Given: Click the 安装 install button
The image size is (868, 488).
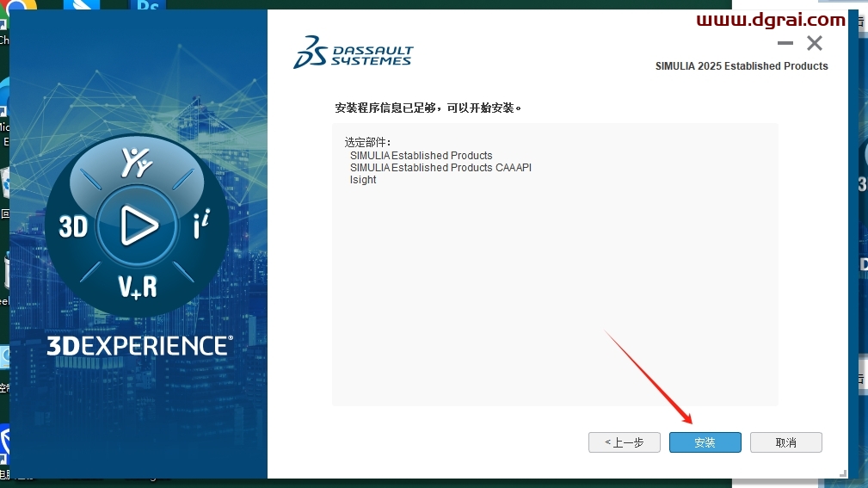Looking at the screenshot, I should tap(705, 442).
